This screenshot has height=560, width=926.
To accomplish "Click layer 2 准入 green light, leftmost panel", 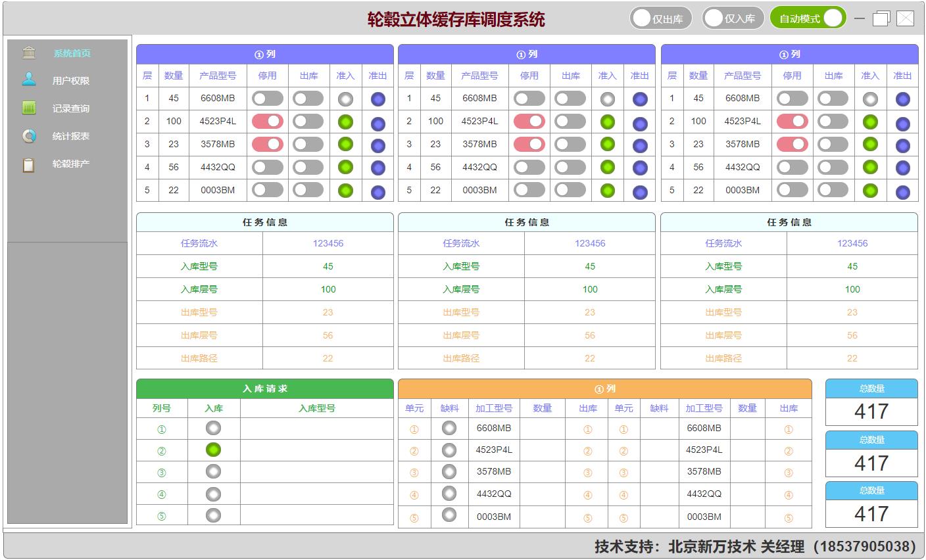I will (345, 122).
